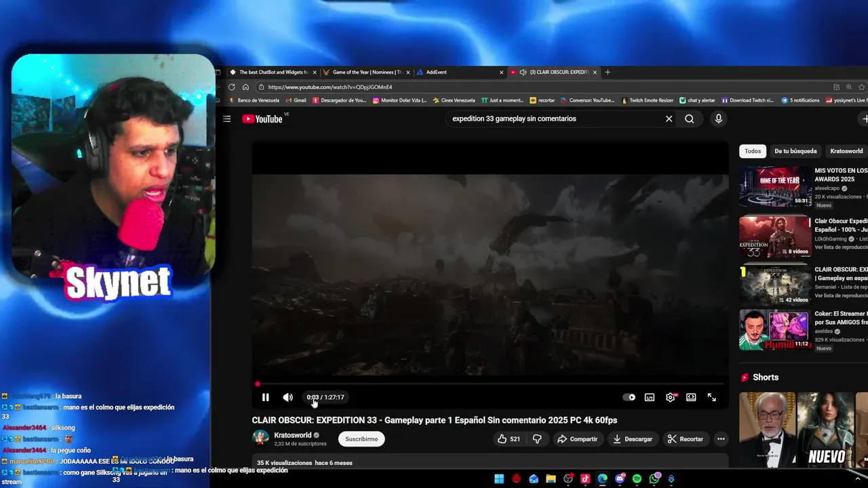Open File Explorer from the taskbar

[551, 479]
